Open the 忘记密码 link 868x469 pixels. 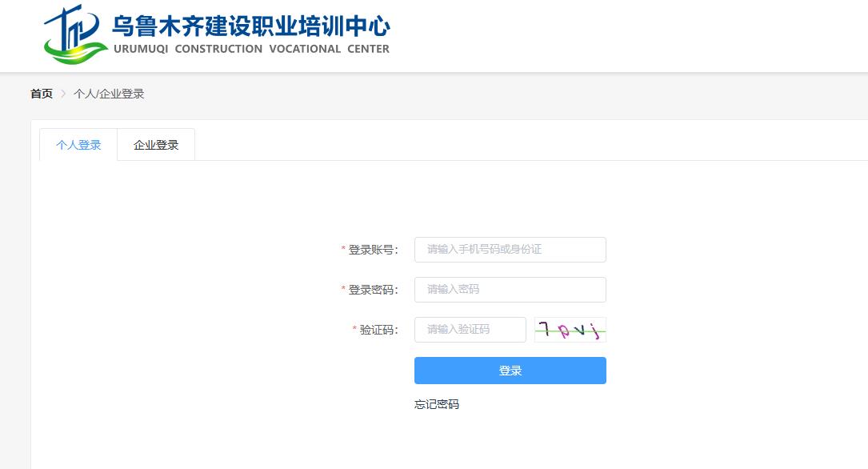click(x=437, y=404)
